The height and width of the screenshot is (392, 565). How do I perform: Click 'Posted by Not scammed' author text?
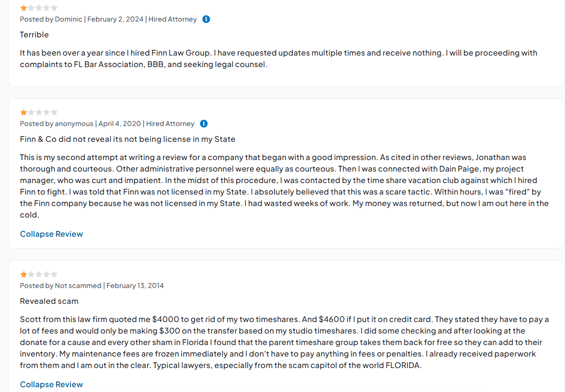(x=60, y=286)
